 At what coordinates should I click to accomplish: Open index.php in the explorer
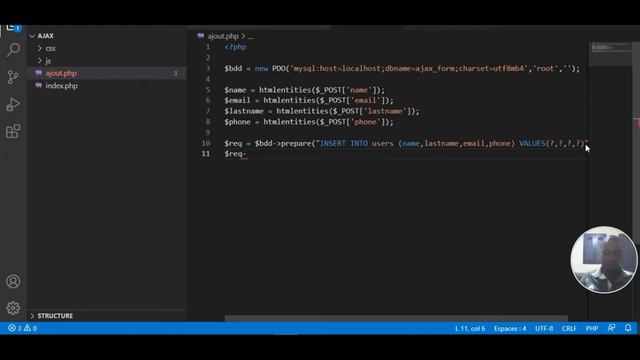point(61,86)
